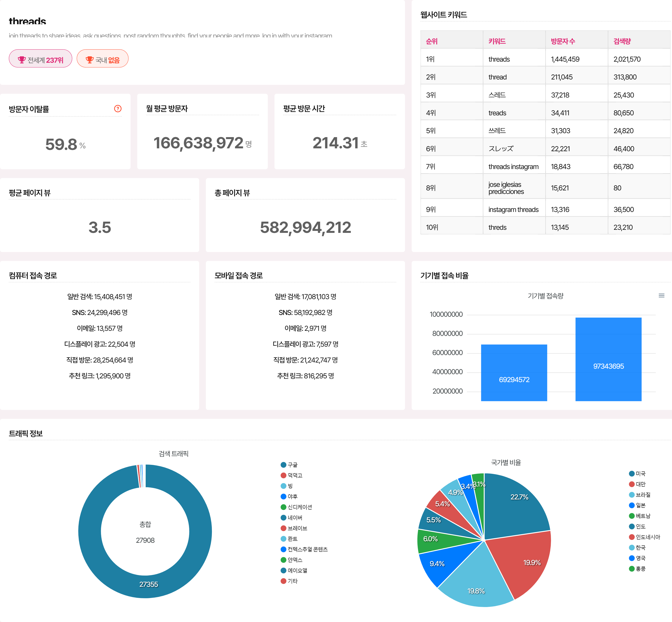Click the 국내 없음 rank badge
Screen dimensions: 672x622
pyautogui.click(x=102, y=59)
